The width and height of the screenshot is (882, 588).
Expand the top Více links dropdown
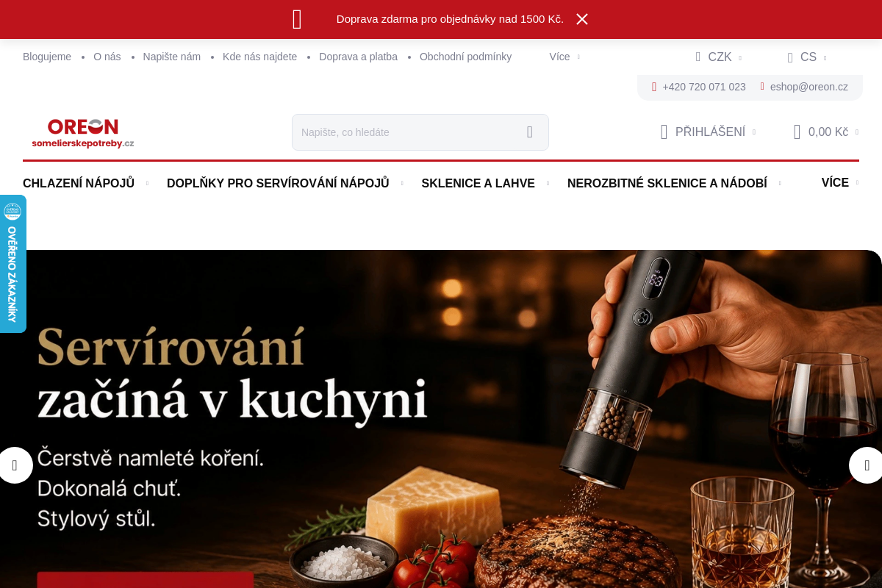(x=564, y=57)
